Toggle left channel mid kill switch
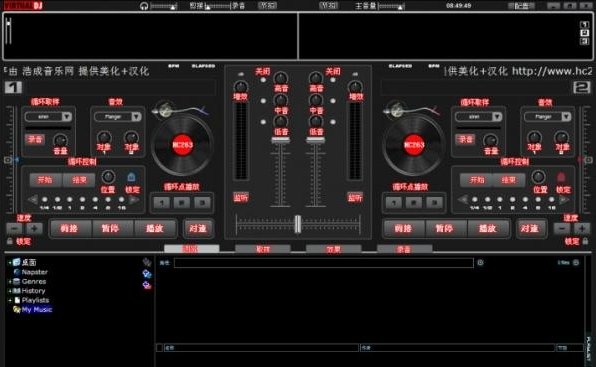Screen dimensions: 596x367 tap(263, 101)
